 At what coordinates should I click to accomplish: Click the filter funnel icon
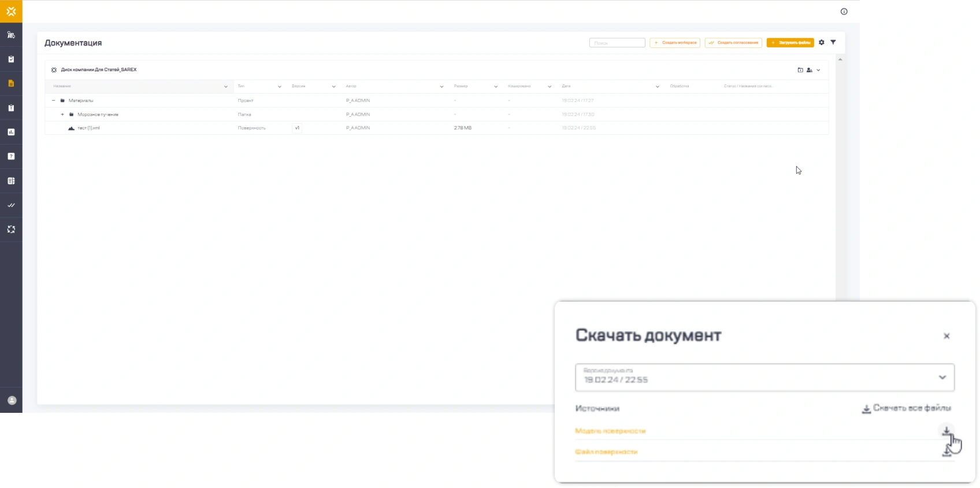click(x=833, y=42)
